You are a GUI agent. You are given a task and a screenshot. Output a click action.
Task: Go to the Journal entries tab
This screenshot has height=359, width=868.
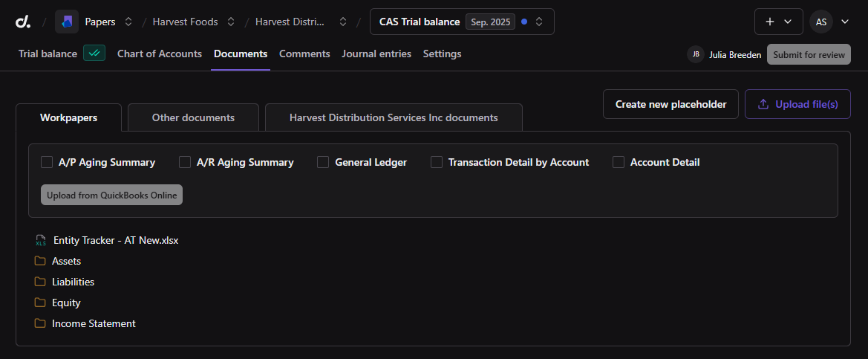(x=376, y=54)
